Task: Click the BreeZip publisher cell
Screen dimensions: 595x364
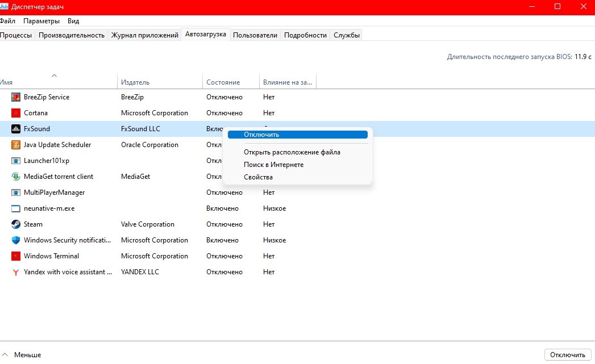Action: (x=132, y=97)
